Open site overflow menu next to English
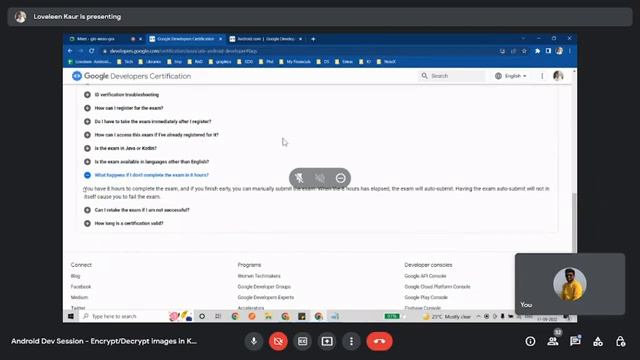 pos(542,76)
